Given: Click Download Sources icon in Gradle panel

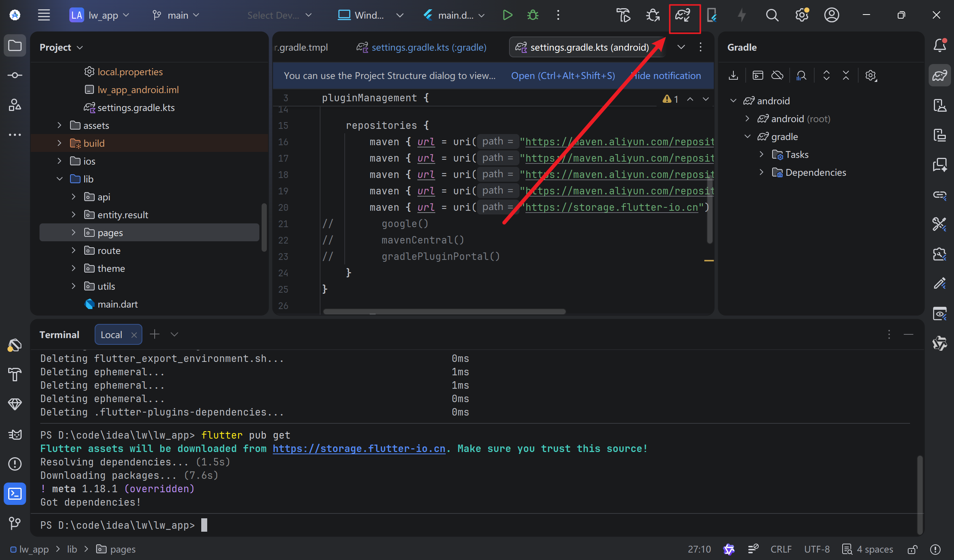Looking at the screenshot, I should click(x=733, y=75).
